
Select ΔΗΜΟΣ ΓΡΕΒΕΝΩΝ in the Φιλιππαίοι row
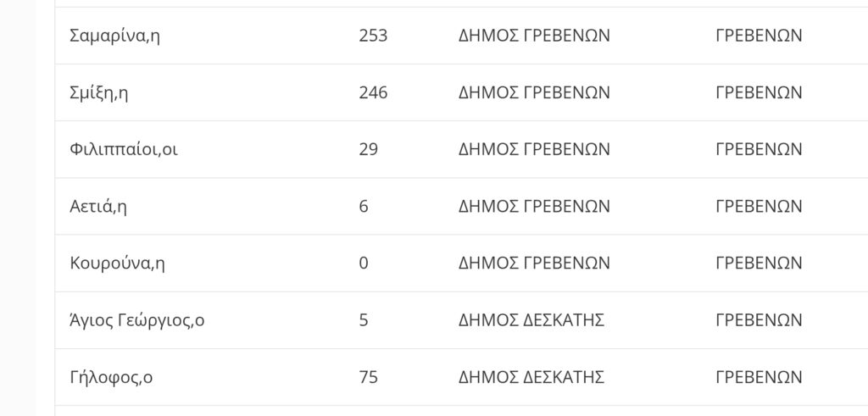[x=534, y=149]
